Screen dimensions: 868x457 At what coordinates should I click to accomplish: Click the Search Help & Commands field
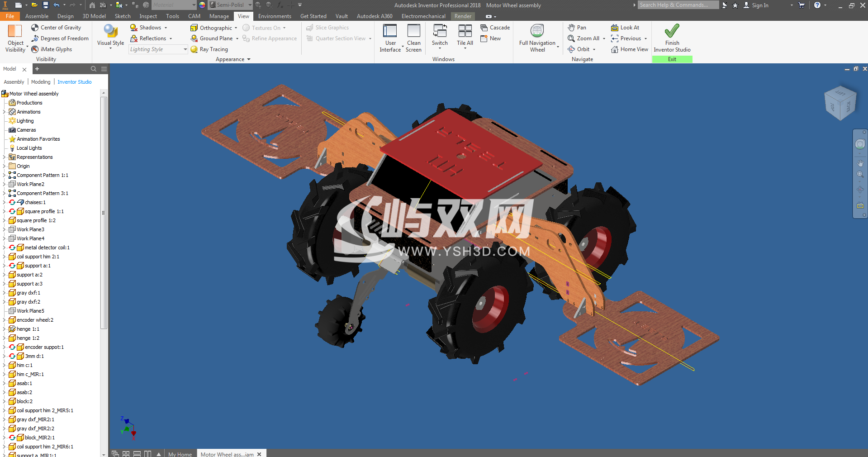coord(678,5)
